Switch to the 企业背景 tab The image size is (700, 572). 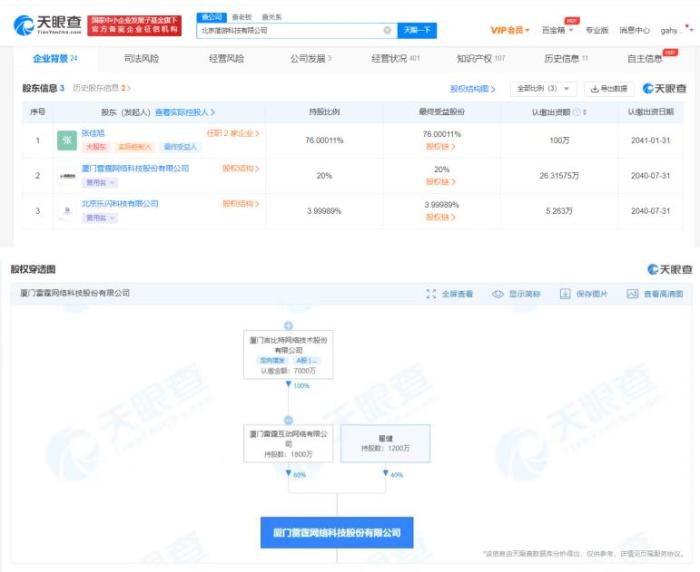[x=55, y=58]
